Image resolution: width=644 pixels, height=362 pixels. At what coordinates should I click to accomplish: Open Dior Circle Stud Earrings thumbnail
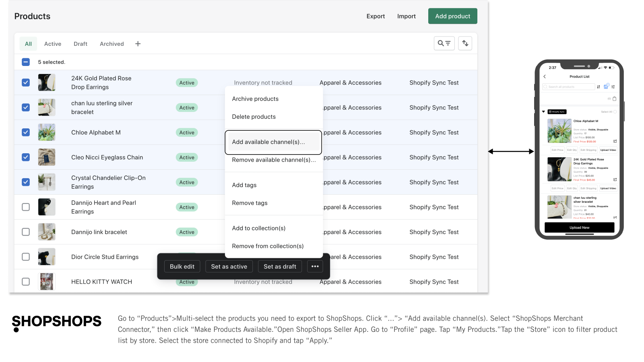(47, 257)
